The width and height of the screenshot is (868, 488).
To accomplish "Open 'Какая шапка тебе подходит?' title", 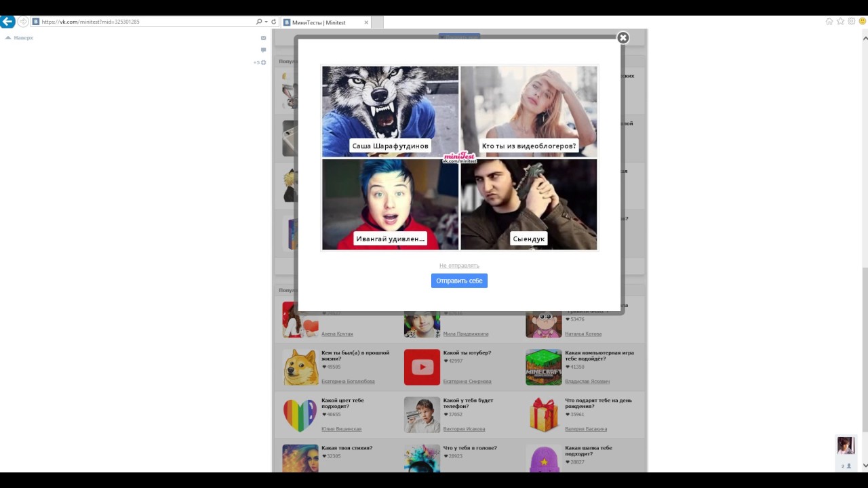I will [589, 451].
